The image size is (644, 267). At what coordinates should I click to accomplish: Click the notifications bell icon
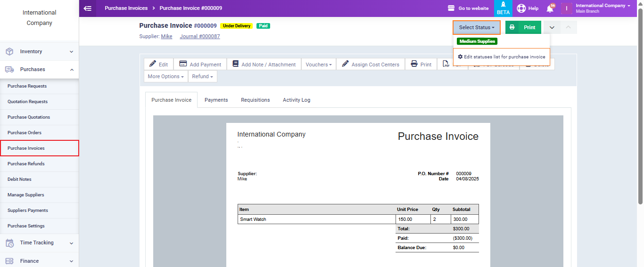(550, 8)
